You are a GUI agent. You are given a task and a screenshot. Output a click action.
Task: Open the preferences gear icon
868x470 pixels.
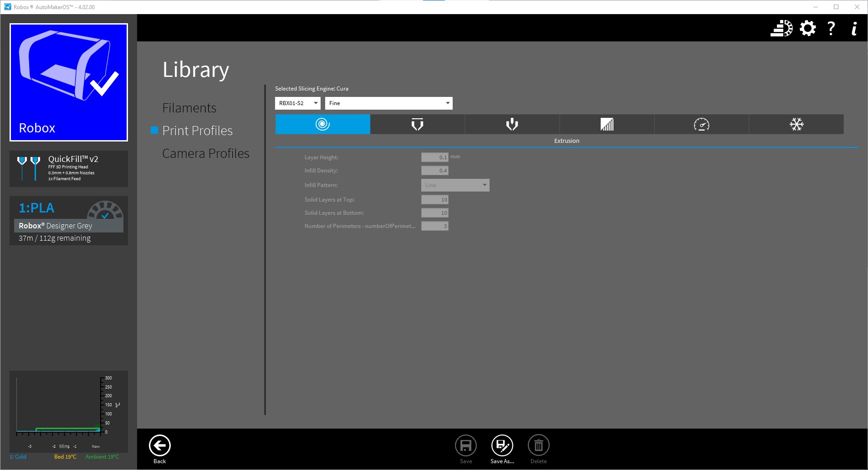point(807,28)
